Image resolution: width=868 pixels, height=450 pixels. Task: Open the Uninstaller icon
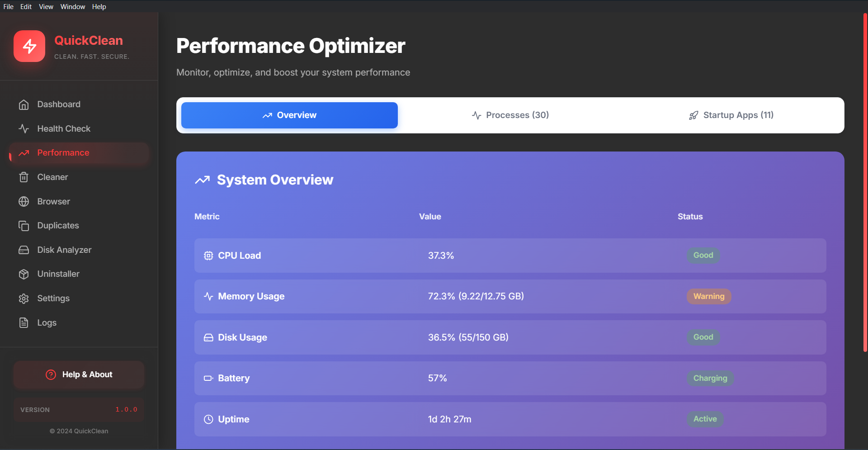tap(24, 274)
